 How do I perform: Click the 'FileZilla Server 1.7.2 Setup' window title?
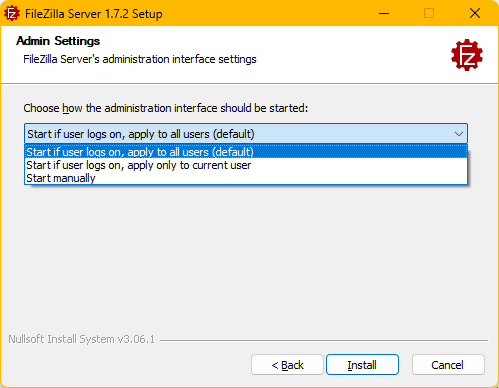[x=94, y=14]
